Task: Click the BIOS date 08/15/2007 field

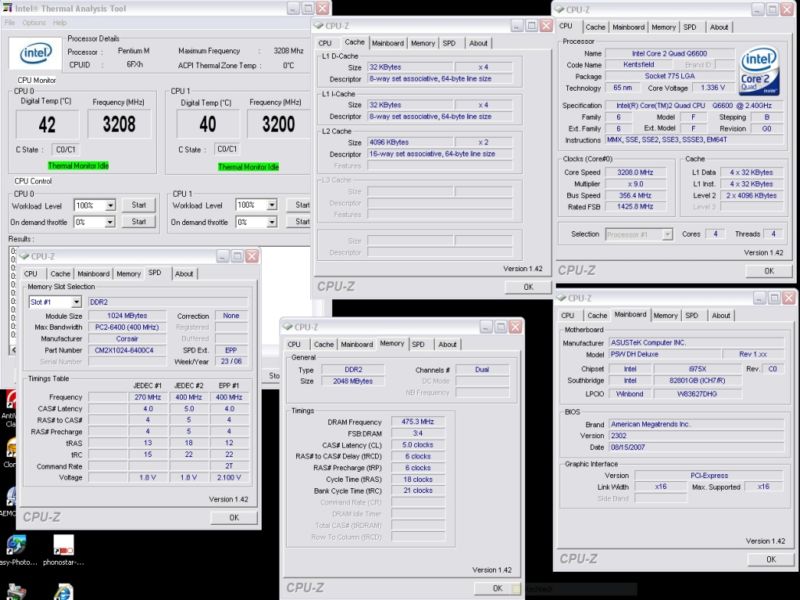Action: pos(696,447)
